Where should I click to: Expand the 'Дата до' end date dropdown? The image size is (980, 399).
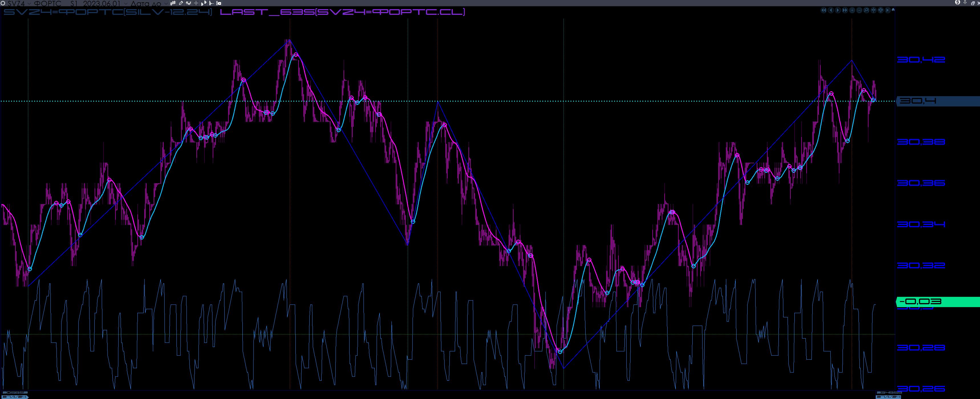166,3
